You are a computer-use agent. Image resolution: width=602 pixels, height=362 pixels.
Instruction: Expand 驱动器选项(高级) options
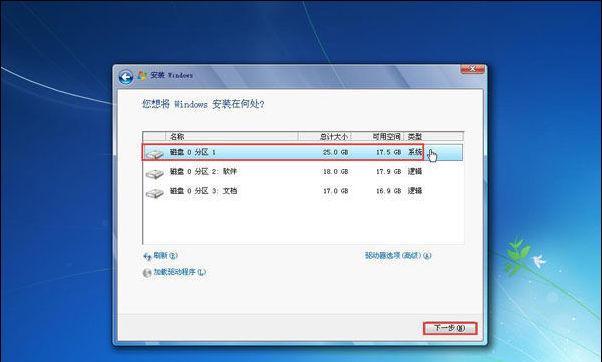(x=398, y=255)
